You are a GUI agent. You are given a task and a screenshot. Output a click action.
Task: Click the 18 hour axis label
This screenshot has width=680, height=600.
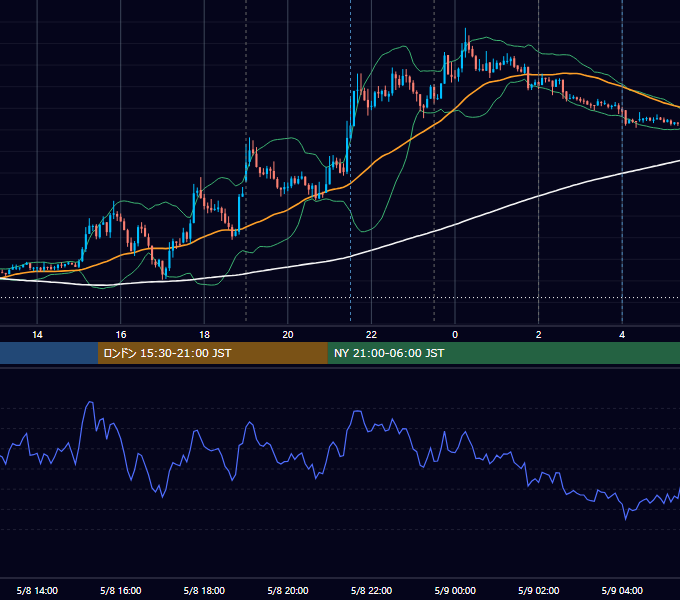(204, 335)
